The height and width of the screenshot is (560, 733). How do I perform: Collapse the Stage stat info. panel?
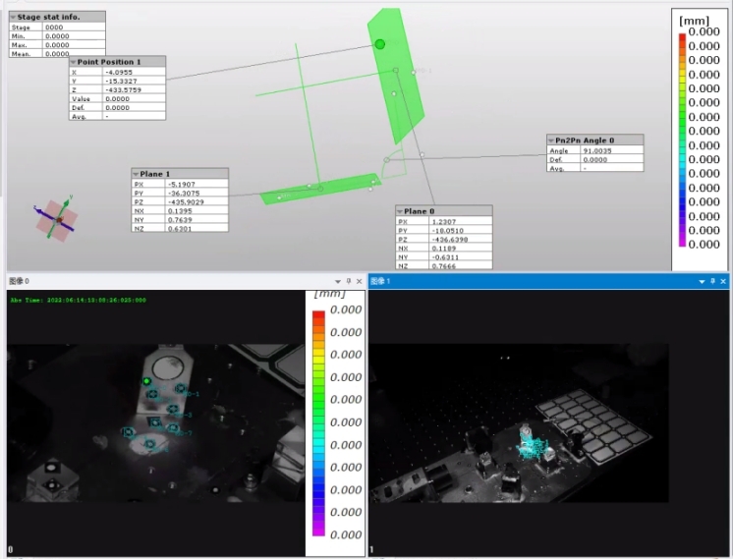(x=13, y=17)
